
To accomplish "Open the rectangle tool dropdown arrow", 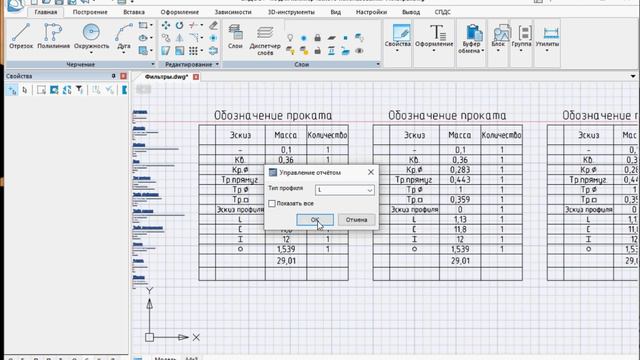I will (151, 25).
